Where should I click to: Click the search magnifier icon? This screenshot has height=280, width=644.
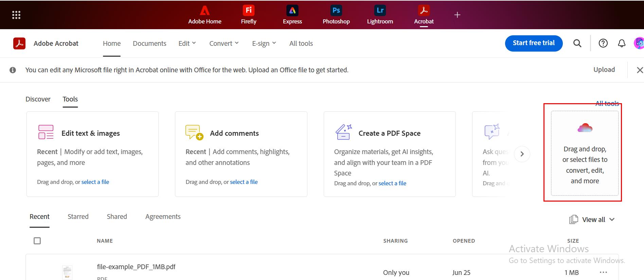point(577,43)
